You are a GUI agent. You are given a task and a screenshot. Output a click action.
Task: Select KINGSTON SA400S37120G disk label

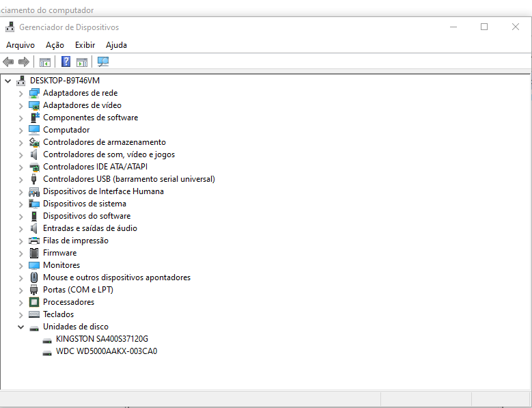pos(102,339)
